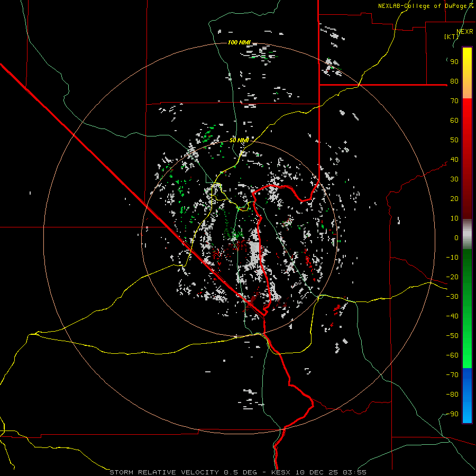The width and height of the screenshot is (476, 476).
Task: Click the STORM RELATIVE VELOCITY caption text
Action: (164, 472)
